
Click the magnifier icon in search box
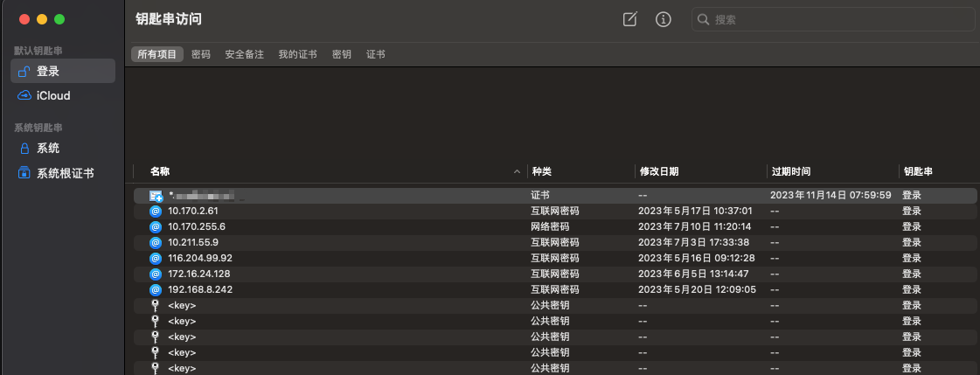pyautogui.click(x=703, y=19)
